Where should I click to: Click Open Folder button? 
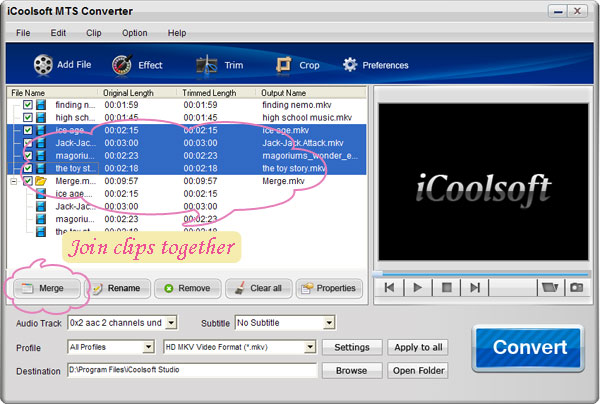418,371
